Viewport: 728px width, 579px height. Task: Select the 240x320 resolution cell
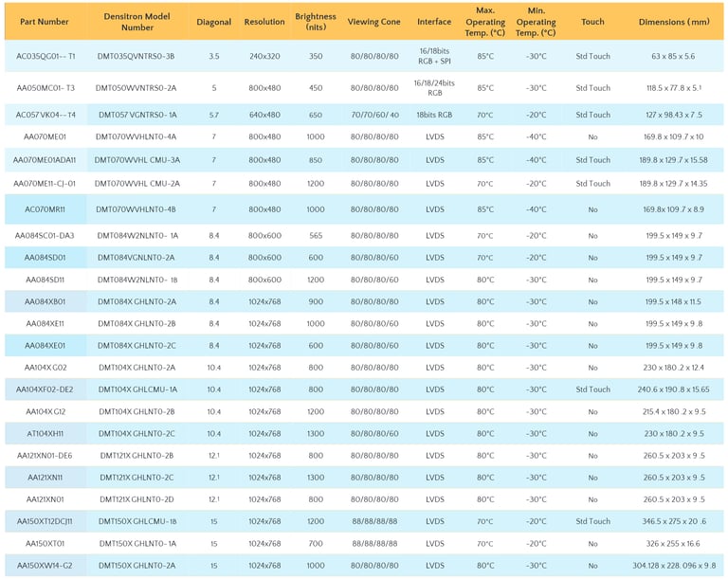[x=264, y=56]
